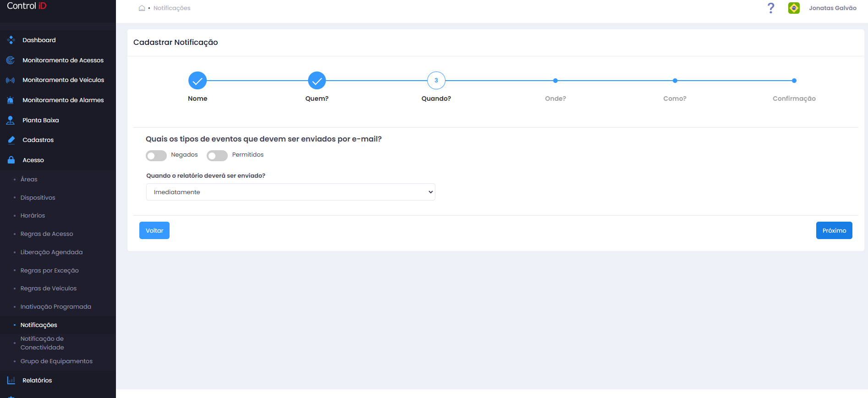Click the Onde? step label
The image size is (868, 398).
tap(555, 98)
